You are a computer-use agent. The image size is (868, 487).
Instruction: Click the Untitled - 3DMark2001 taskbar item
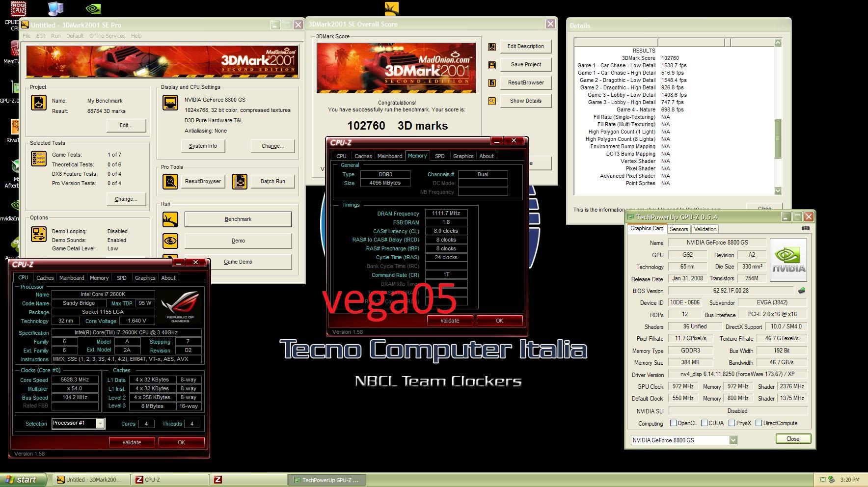pyautogui.click(x=91, y=480)
